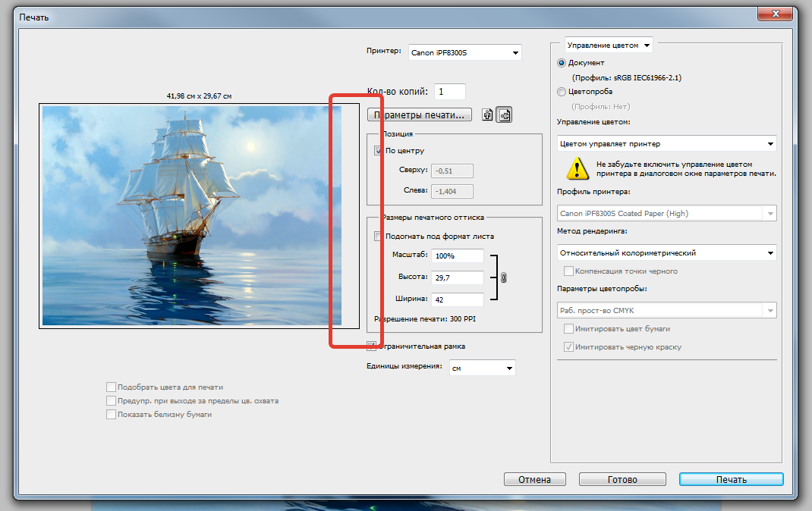The width and height of the screenshot is (812, 511).
Task: Open the Управление цветом top dropdown
Action: 609,45
